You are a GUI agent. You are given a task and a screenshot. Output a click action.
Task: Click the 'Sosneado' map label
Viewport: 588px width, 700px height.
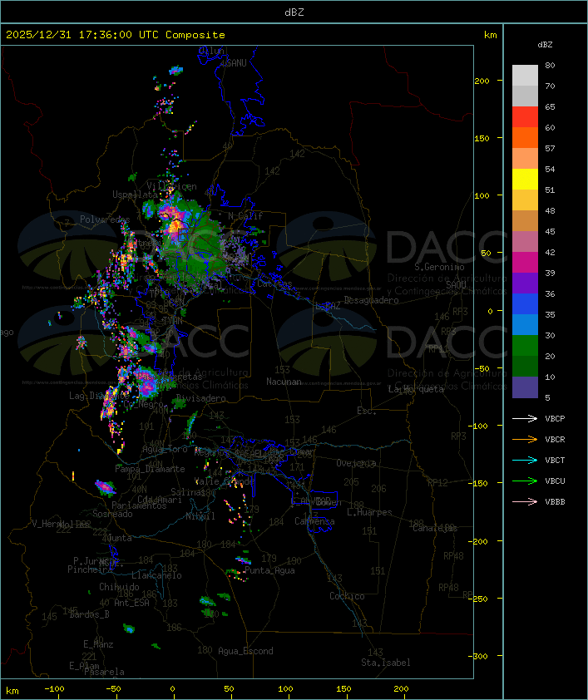tap(112, 514)
